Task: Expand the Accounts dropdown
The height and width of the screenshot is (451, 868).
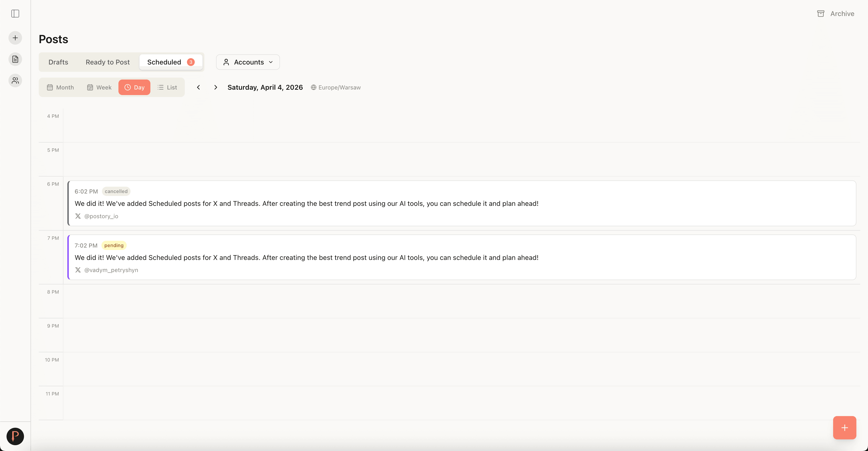Action: [248, 62]
